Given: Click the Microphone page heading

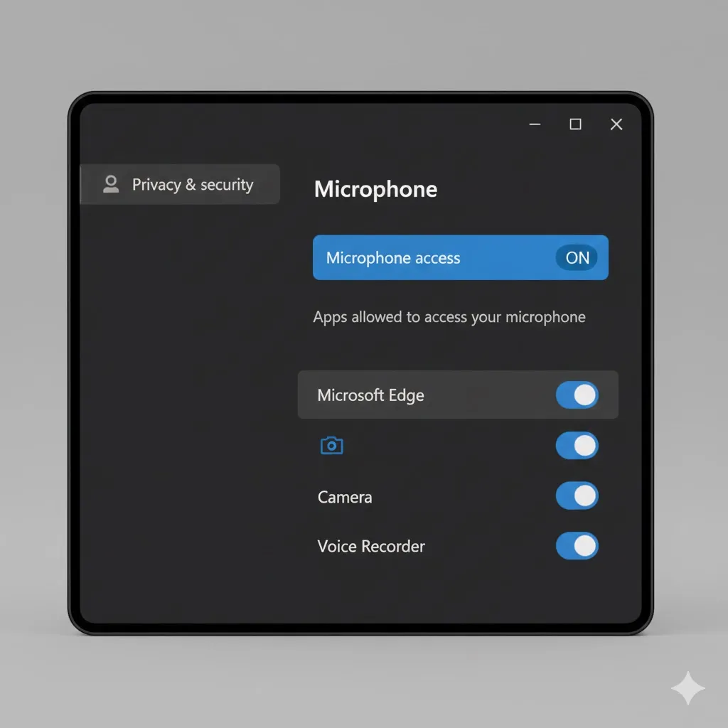Looking at the screenshot, I should [x=375, y=189].
